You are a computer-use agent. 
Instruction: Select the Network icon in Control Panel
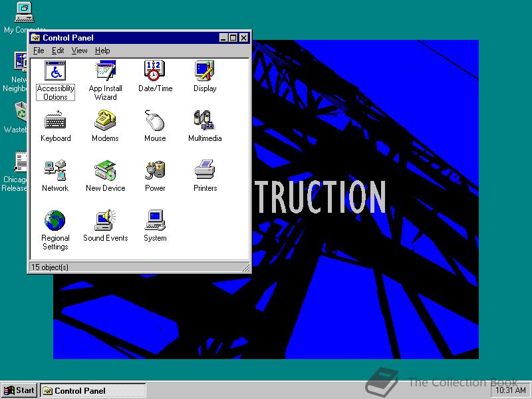click(55, 170)
